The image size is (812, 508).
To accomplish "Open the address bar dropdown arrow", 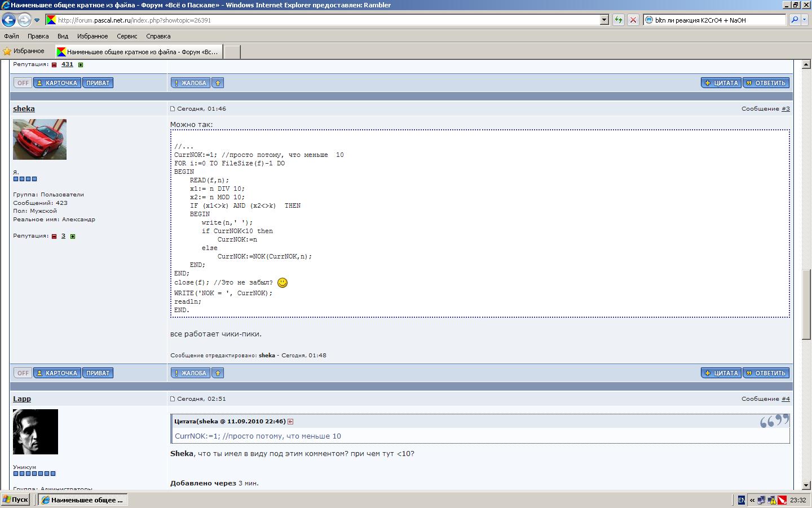I will pos(604,20).
